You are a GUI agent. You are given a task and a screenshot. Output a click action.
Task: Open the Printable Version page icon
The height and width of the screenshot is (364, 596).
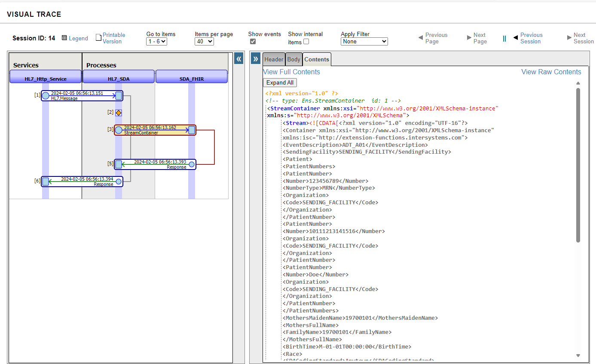pos(98,38)
